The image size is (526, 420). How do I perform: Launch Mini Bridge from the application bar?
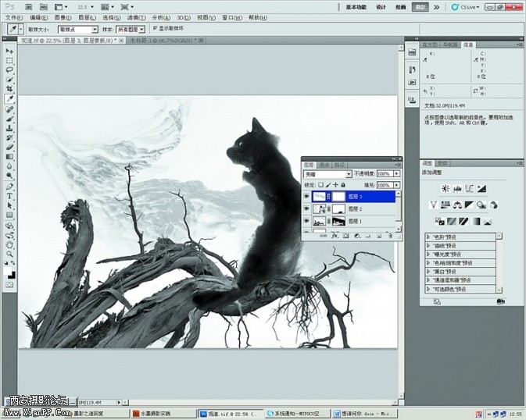(44, 7)
